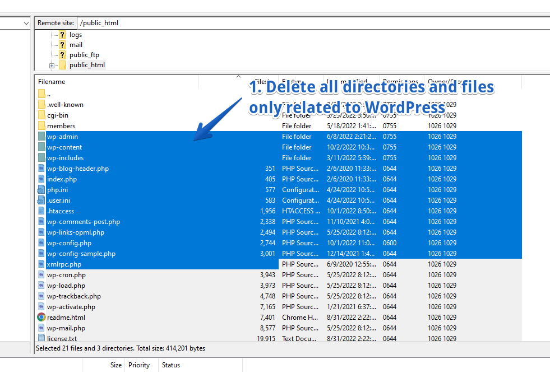Screen dimensions: 550x392
Task: Click the mail folder question-mark icon
Action: click(x=62, y=45)
